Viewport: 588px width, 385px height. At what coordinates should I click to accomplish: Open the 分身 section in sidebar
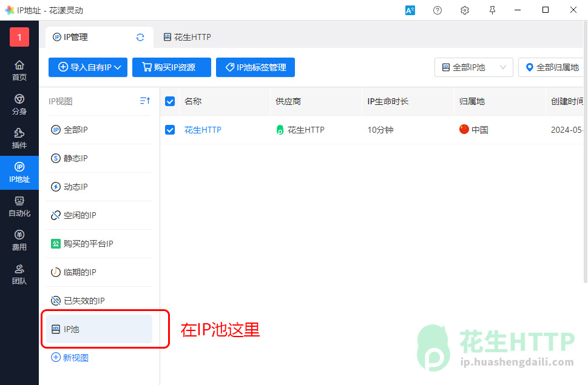click(19, 104)
